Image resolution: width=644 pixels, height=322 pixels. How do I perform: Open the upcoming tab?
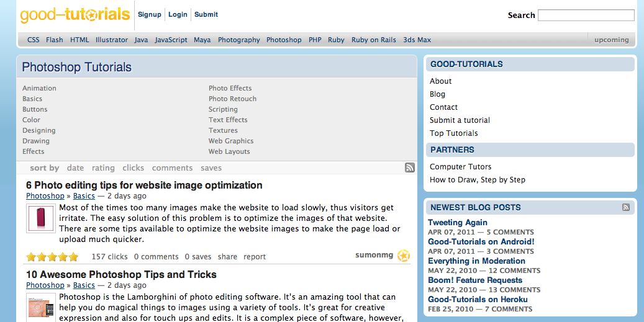tap(612, 40)
